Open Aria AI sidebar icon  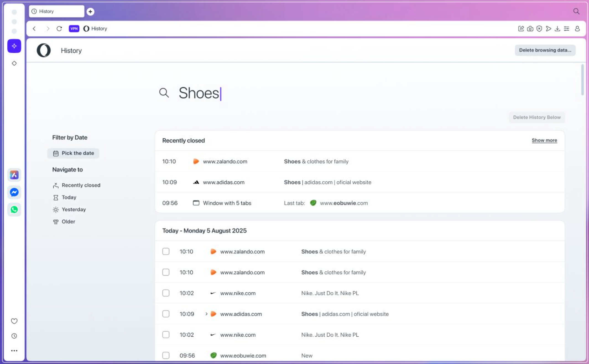(14, 46)
